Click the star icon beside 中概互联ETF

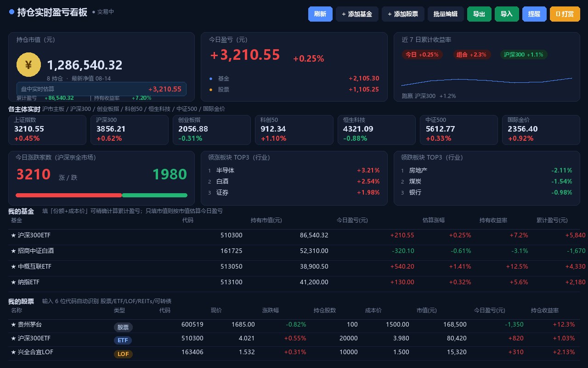coord(13,266)
